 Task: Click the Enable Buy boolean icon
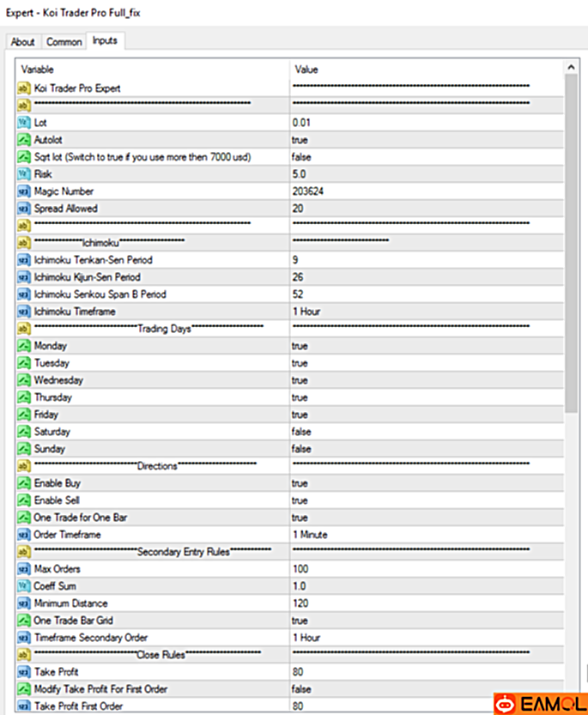pos(24,483)
